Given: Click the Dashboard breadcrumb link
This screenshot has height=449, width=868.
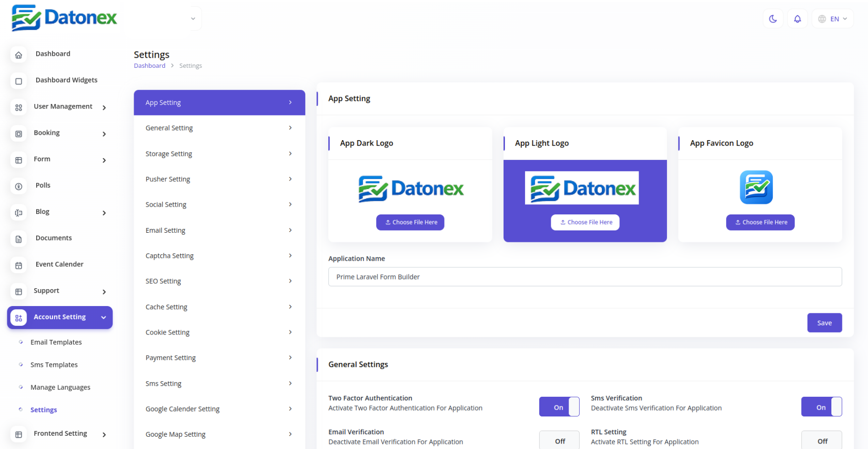Looking at the screenshot, I should tap(149, 66).
